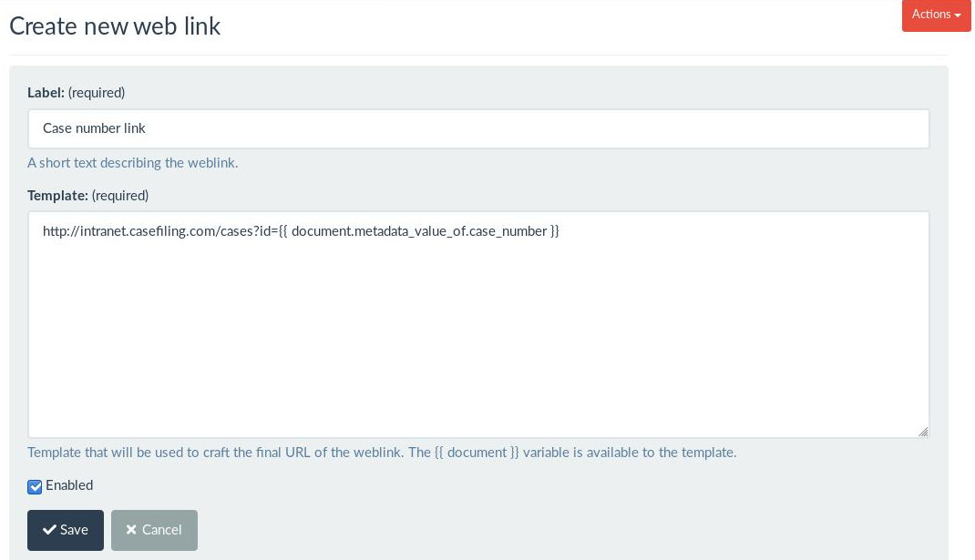This screenshot has height=560, width=975.
Task: Click the 'A short text describing the weblink.' hint
Action: [x=132, y=163]
